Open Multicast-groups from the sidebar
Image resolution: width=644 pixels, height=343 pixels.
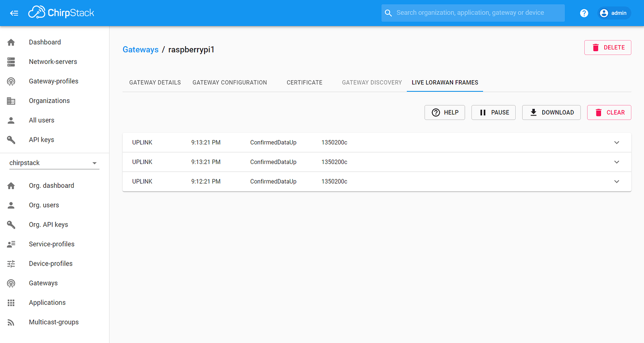coord(55,322)
